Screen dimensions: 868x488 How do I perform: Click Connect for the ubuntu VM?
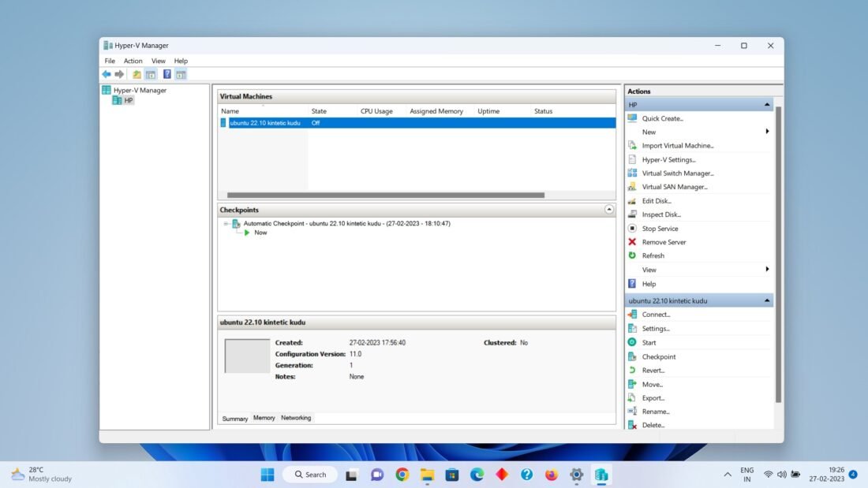(x=656, y=314)
